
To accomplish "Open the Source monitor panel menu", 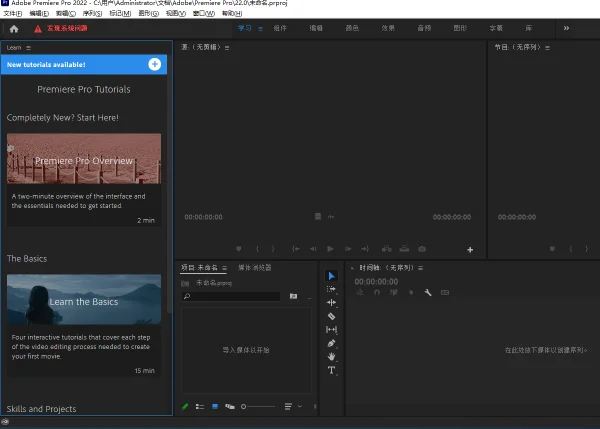I will pos(227,48).
